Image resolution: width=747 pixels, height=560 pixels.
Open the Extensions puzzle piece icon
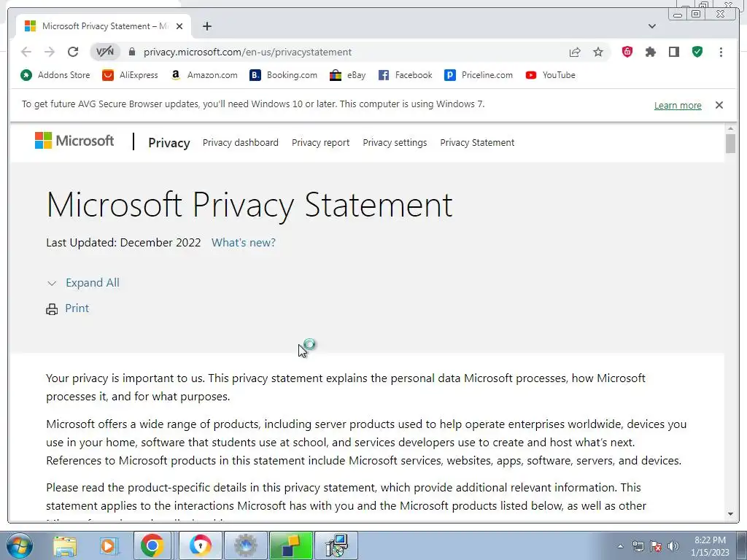pyautogui.click(x=651, y=52)
